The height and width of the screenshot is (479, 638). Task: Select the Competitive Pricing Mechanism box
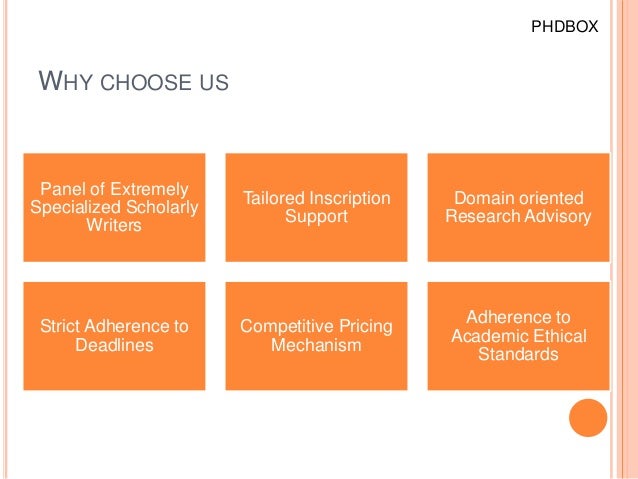[317, 336]
